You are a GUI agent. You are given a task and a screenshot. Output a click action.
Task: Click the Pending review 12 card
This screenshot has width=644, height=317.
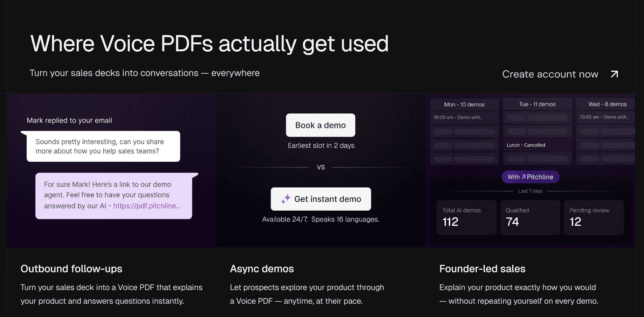click(594, 217)
